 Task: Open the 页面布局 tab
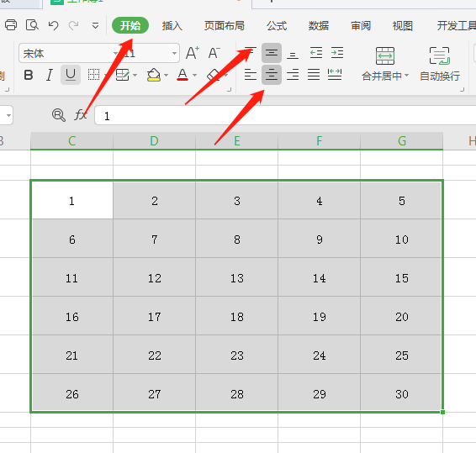click(225, 26)
